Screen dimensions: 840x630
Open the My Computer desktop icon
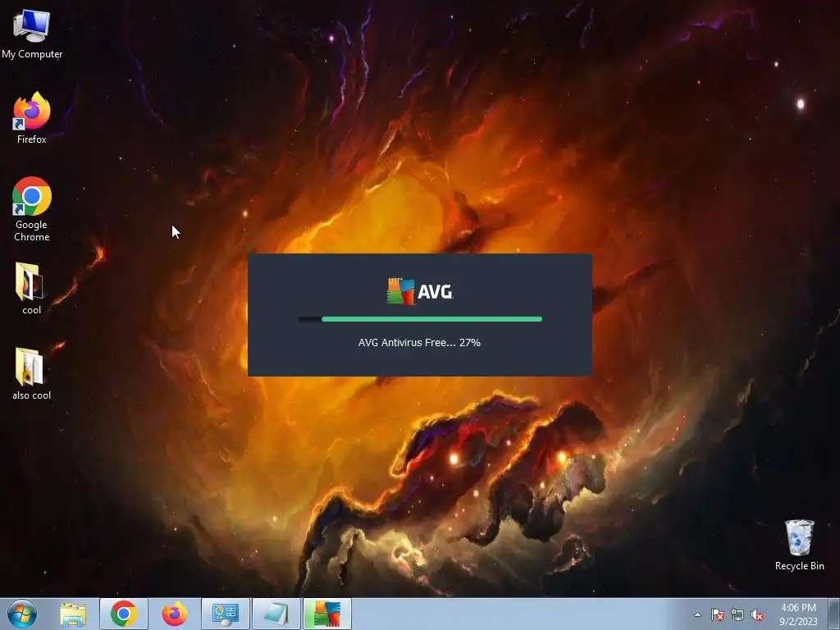pos(32,33)
